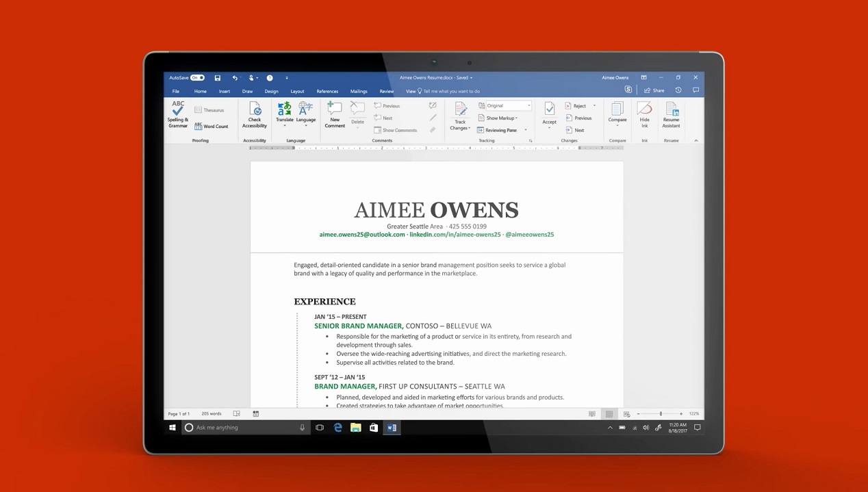This screenshot has height=492, width=868.
Task: Switch to the Draw tab
Action: tap(247, 91)
